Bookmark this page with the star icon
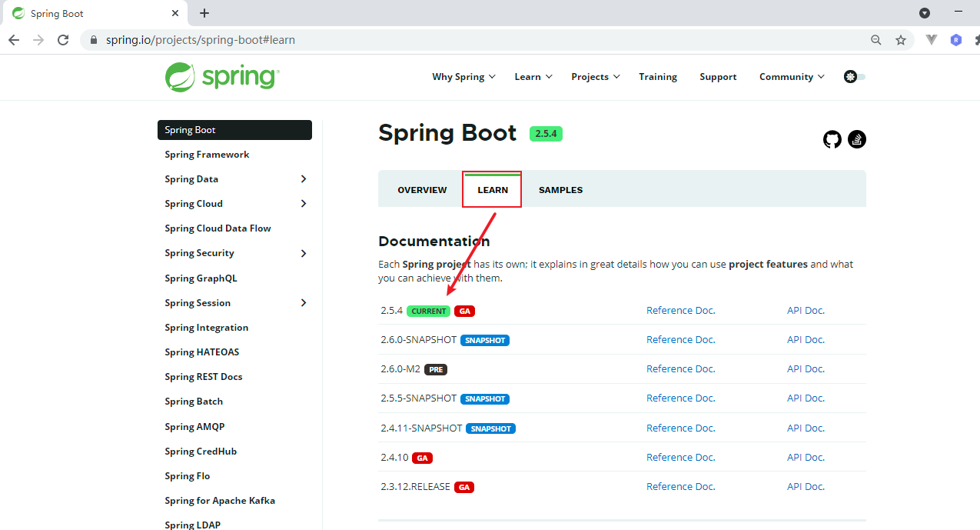980x530 pixels. coord(901,40)
